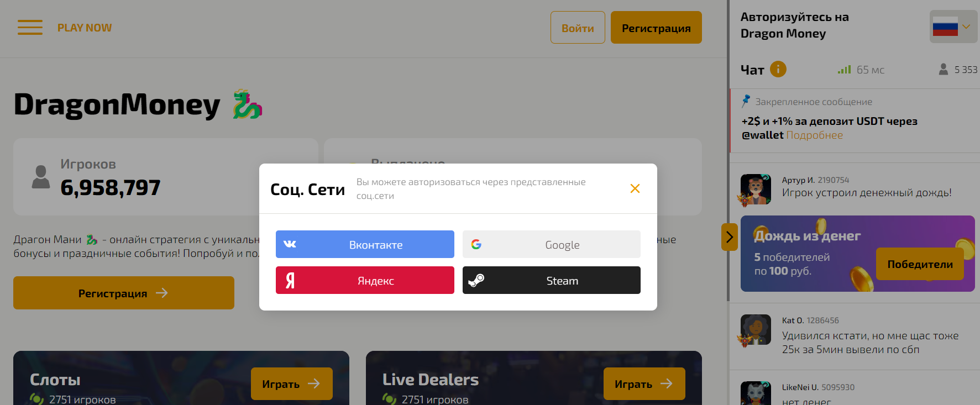Click the DragonMoney main title
The width and height of the screenshot is (980, 405).
click(x=117, y=104)
